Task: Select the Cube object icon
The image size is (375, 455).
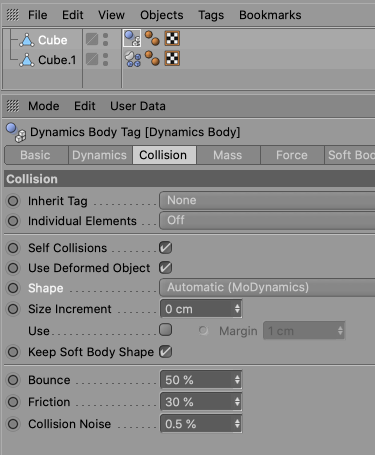Action: coord(27,40)
